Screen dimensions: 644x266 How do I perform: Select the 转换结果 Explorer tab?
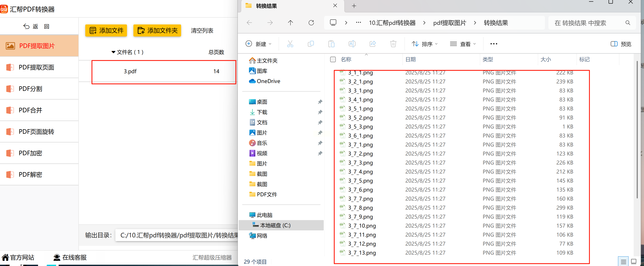point(267,6)
